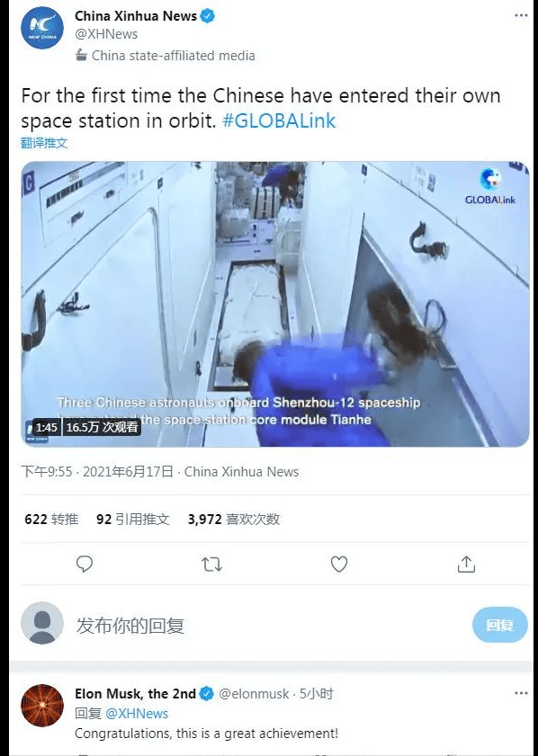The image size is (538, 756).
Task: Follow the #GLOBALink hashtag link
Action: coord(279,120)
